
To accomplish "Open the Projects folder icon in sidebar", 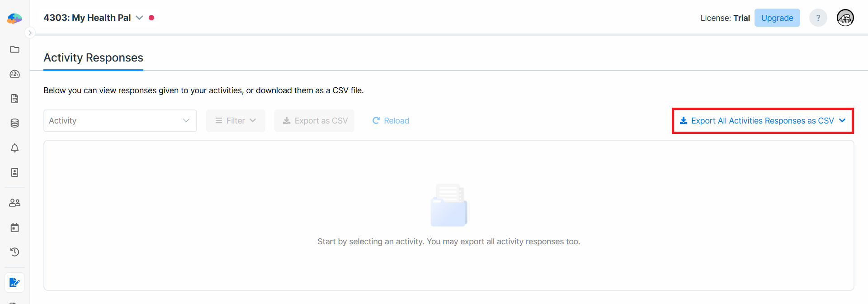I will coord(14,49).
